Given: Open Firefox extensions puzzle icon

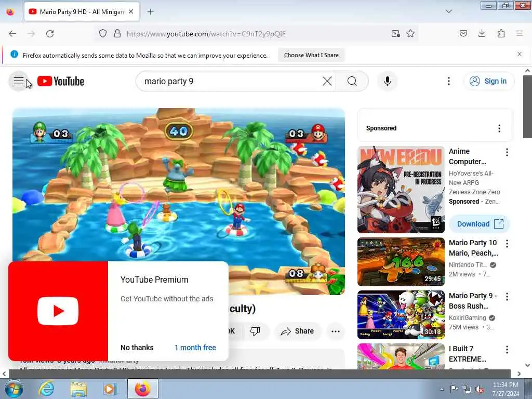Looking at the screenshot, I should (x=501, y=33).
